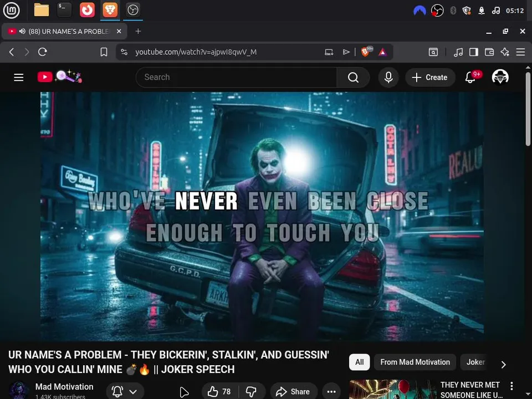Open the system notifications bell in the tray
The image size is (532, 399).
coord(481,11)
